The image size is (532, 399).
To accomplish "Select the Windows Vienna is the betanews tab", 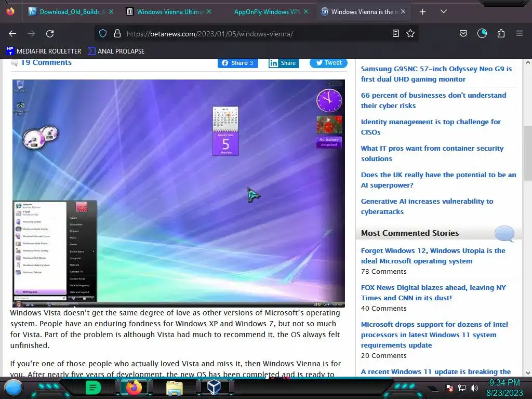I will pos(362,12).
